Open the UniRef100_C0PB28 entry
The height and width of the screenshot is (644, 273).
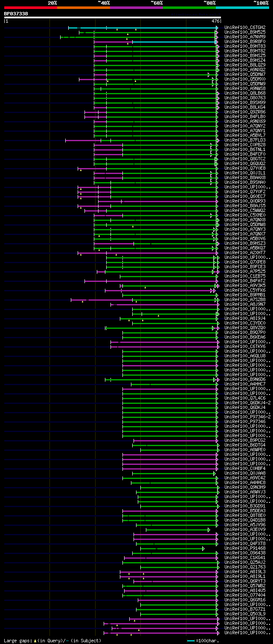[x=245, y=145]
